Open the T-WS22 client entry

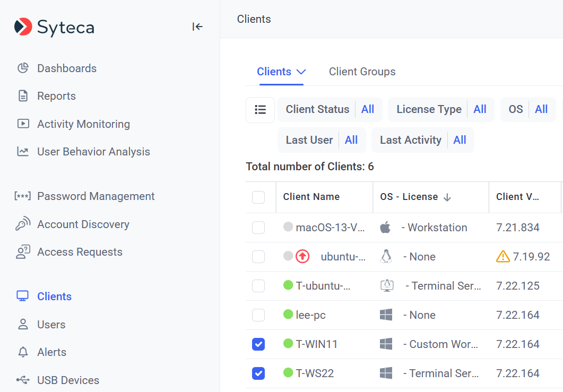point(315,373)
